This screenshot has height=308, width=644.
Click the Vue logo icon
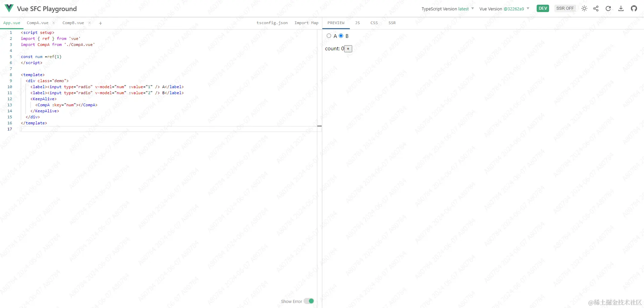pos(9,8)
